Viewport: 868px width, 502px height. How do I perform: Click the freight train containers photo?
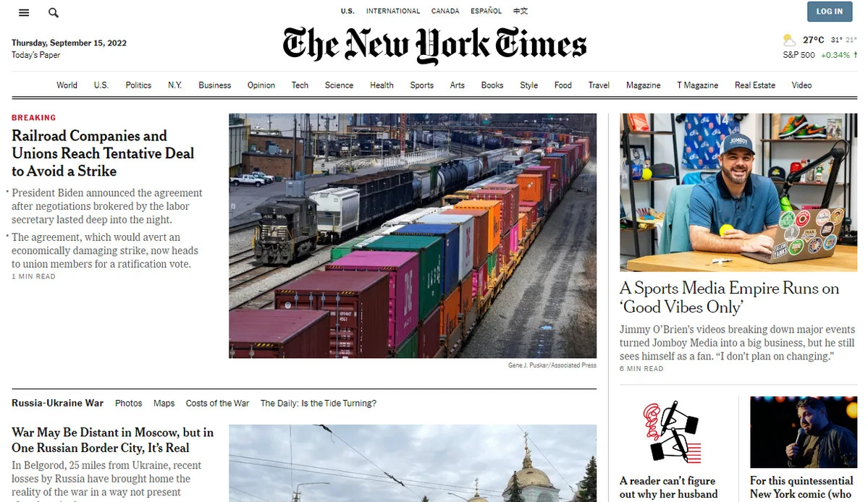[x=413, y=236]
